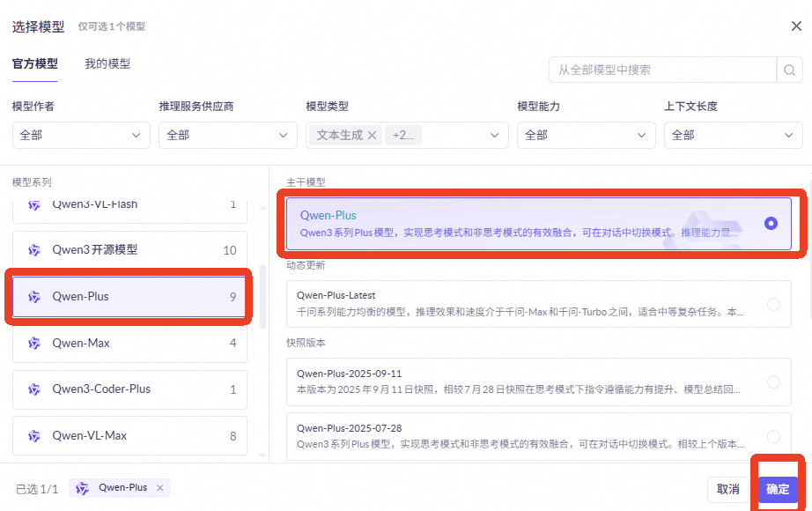The image size is (812, 511).
Task: Click the +2... extra tags indicator
Action: [402, 136]
